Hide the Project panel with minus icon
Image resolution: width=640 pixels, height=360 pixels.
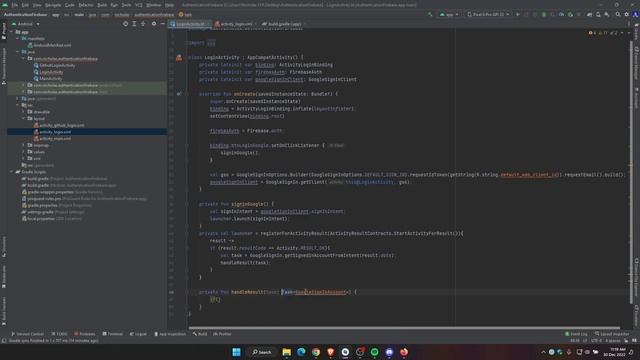162,24
